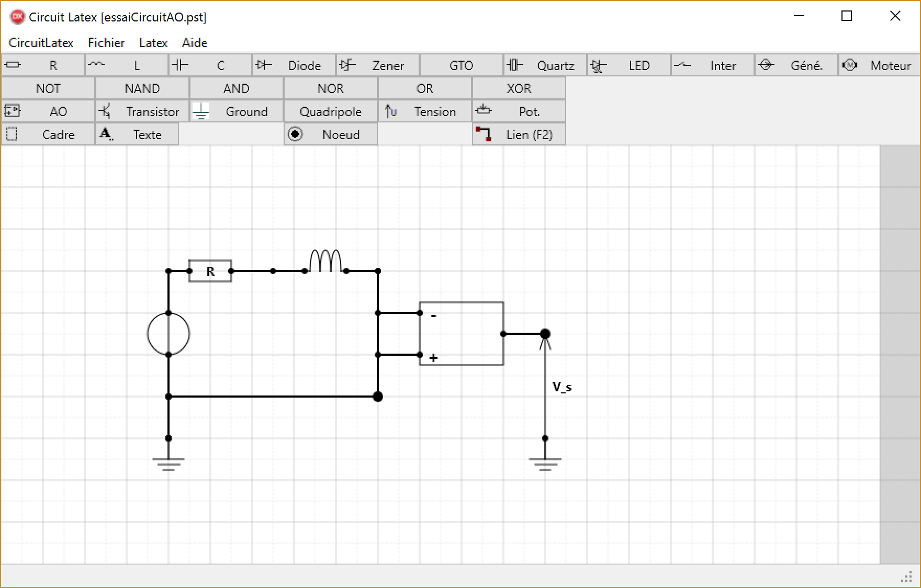This screenshot has height=588, width=921.
Task: Open the Latex menu
Action: coord(153,43)
